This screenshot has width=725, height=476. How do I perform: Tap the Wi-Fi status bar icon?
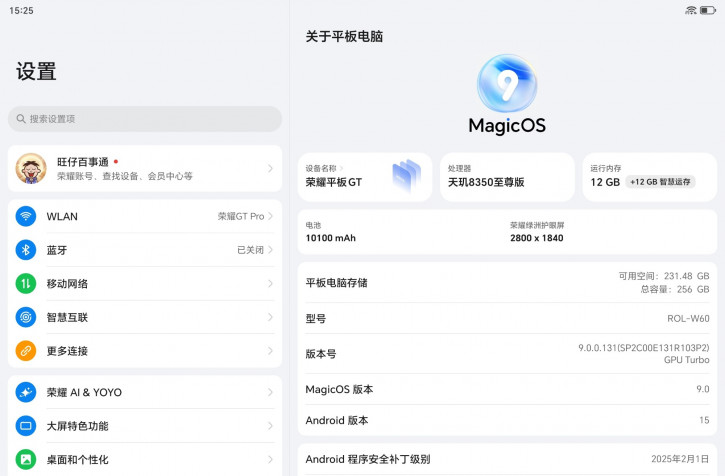pyautogui.click(x=691, y=10)
